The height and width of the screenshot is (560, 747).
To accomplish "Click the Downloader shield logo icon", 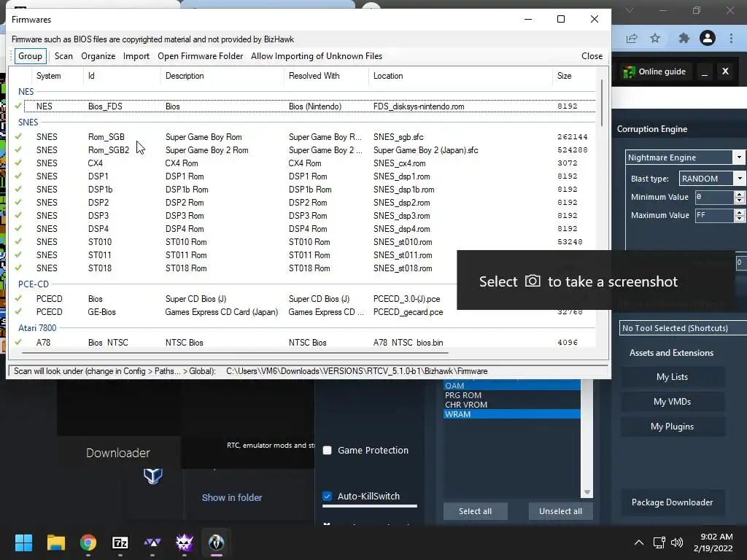I will (x=153, y=475).
